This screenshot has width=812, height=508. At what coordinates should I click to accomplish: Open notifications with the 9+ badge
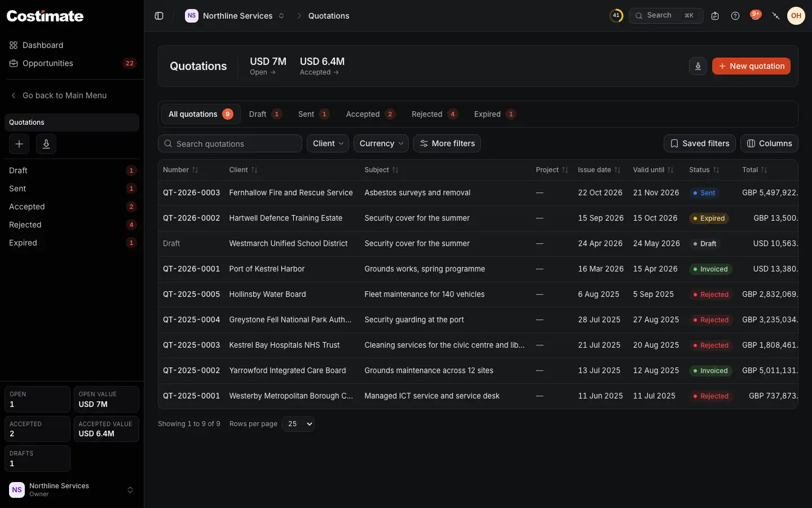(x=756, y=15)
